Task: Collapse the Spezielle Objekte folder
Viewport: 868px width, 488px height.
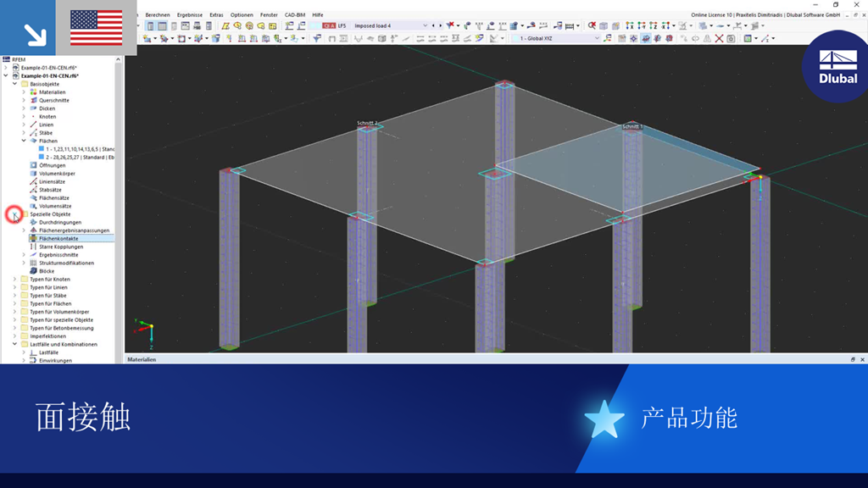Action: click(15, 214)
